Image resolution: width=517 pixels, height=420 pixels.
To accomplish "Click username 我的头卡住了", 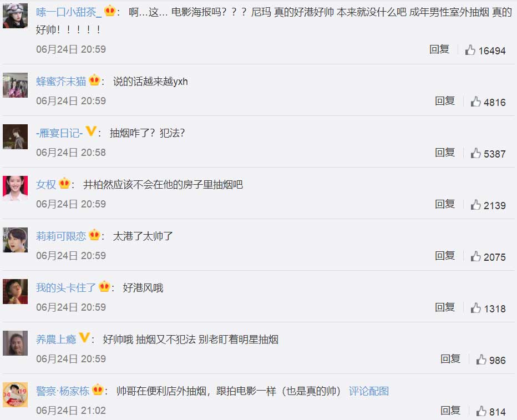I will tap(66, 287).
